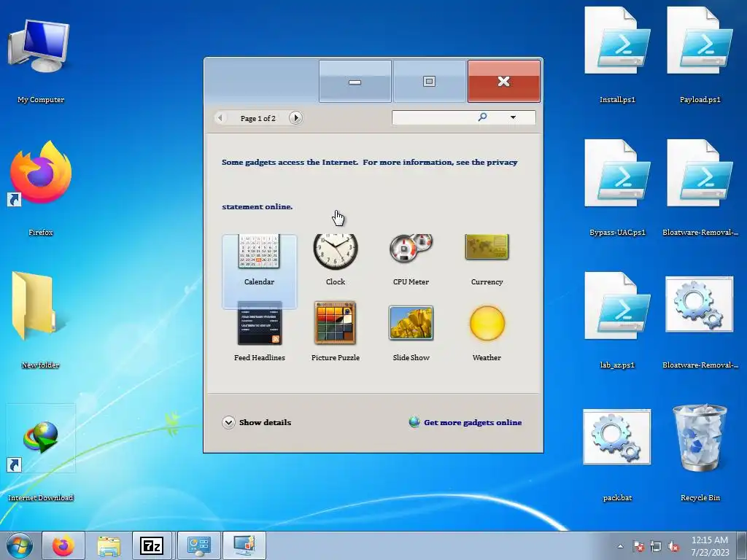The width and height of the screenshot is (747, 560).
Task: Go to previous gadget page
Action: click(x=220, y=117)
